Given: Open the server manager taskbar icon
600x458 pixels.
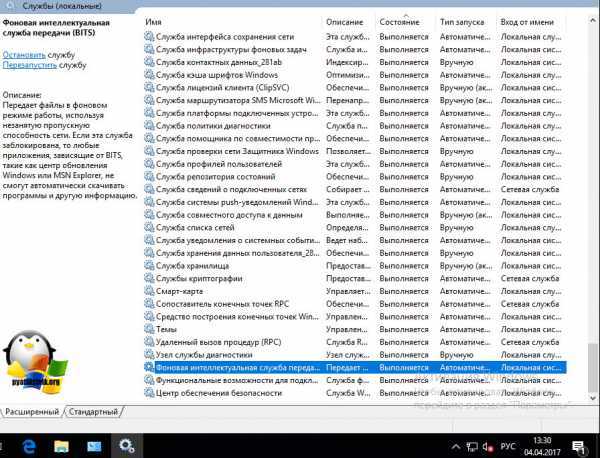Looking at the screenshot, I should coord(94,446).
